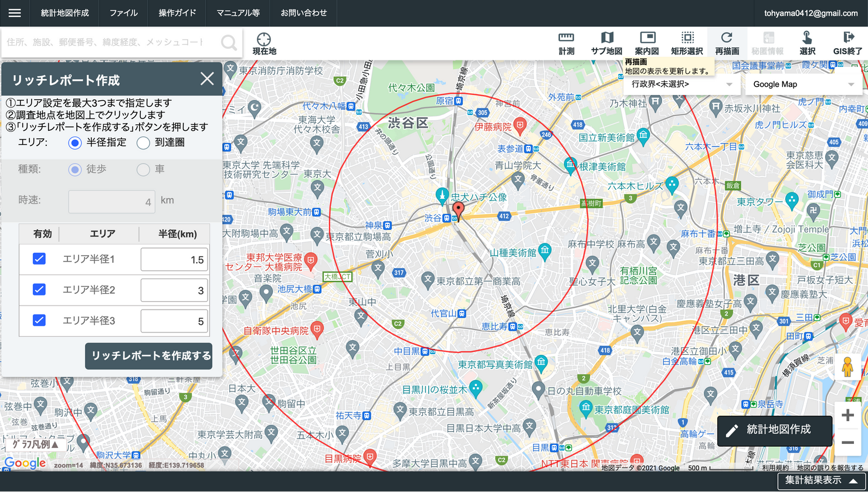868x492 pixels.
Task: Click the GIS終了 exit icon
Action: point(848,43)
